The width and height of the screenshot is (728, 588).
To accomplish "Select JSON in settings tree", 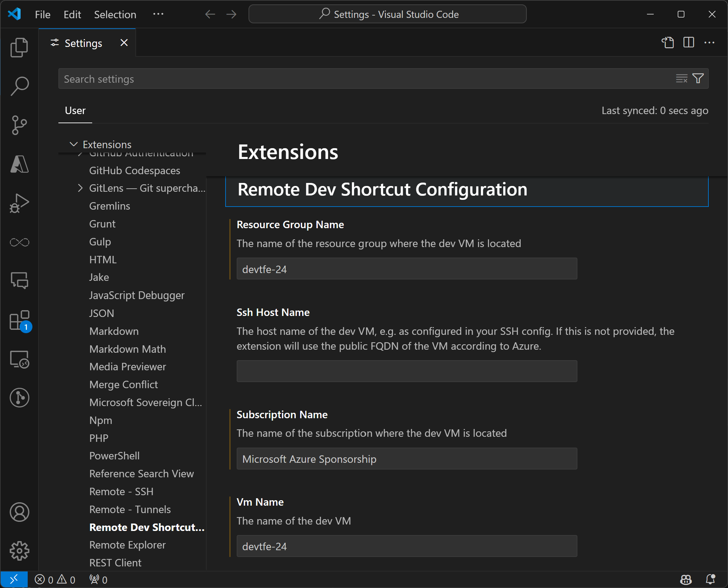I will point(101,313).
